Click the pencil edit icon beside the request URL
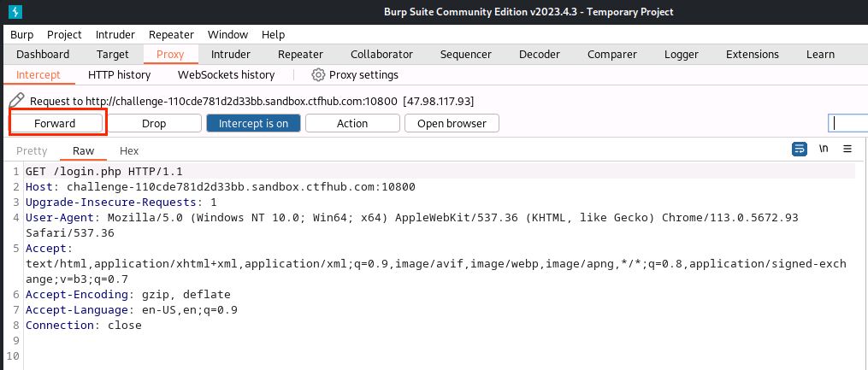The width and height of the screenshot is (868, 370). 17,101
